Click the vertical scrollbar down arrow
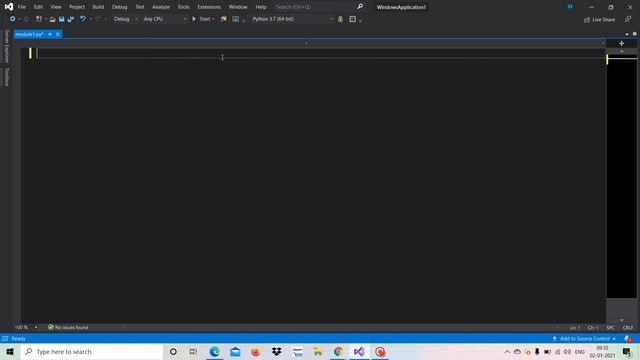Viewport: 640px width, 360px height. [622, 320]
